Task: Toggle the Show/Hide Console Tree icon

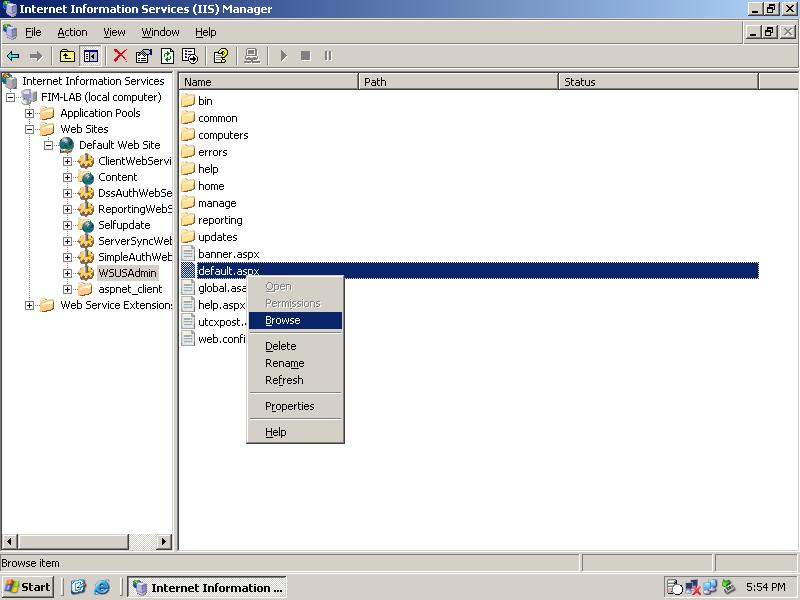Action: pos(91,56)
